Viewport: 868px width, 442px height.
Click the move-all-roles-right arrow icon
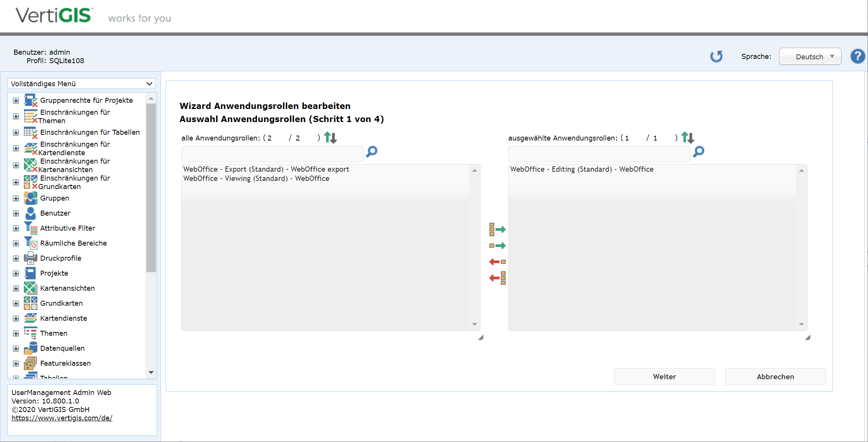click(x=498, y=229)
